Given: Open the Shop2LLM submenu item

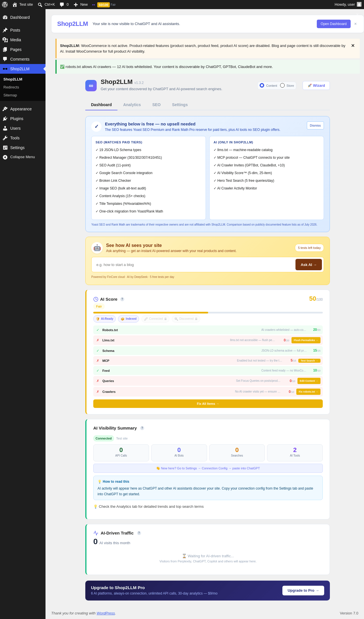Looking at the screenshot, I should (23, 79).
